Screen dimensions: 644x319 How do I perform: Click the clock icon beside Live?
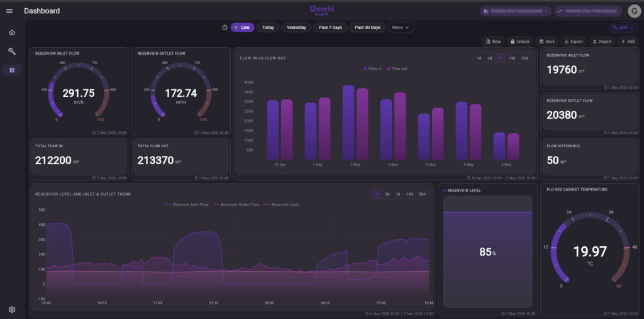point(225,28)
